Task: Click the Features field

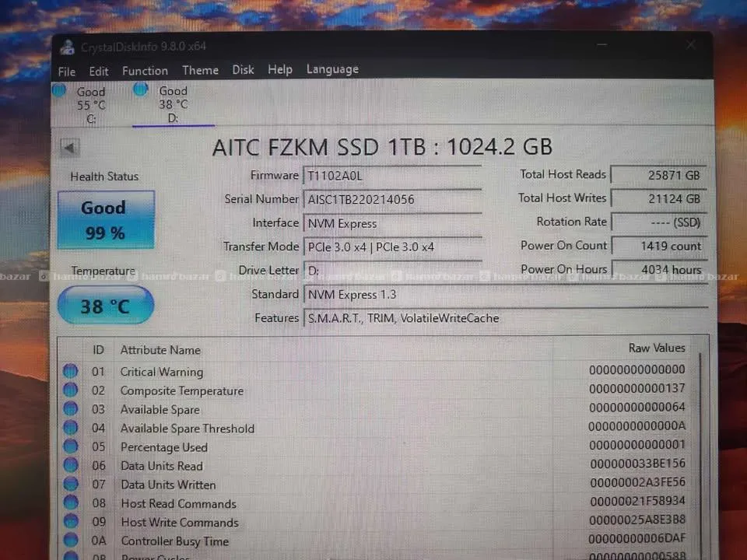Action: point(506,318)
